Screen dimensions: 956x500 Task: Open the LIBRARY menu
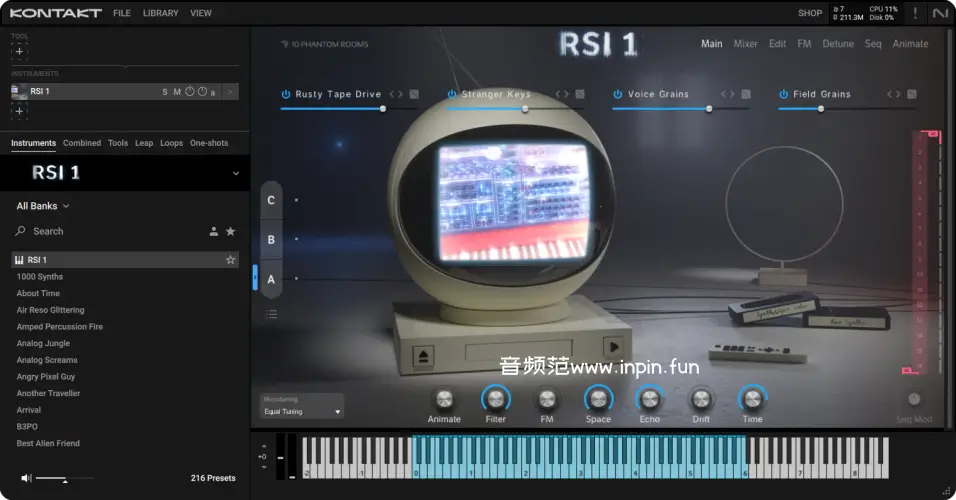[160, 13]
